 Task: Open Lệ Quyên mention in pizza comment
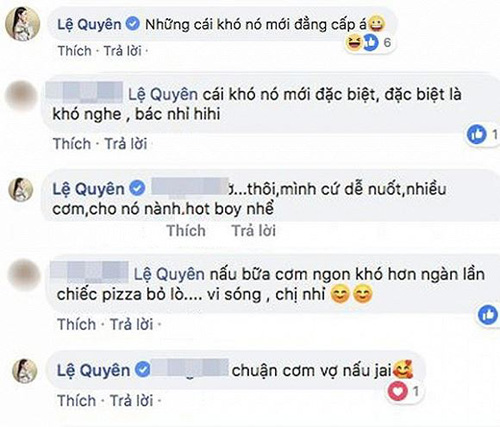point(169,275)
